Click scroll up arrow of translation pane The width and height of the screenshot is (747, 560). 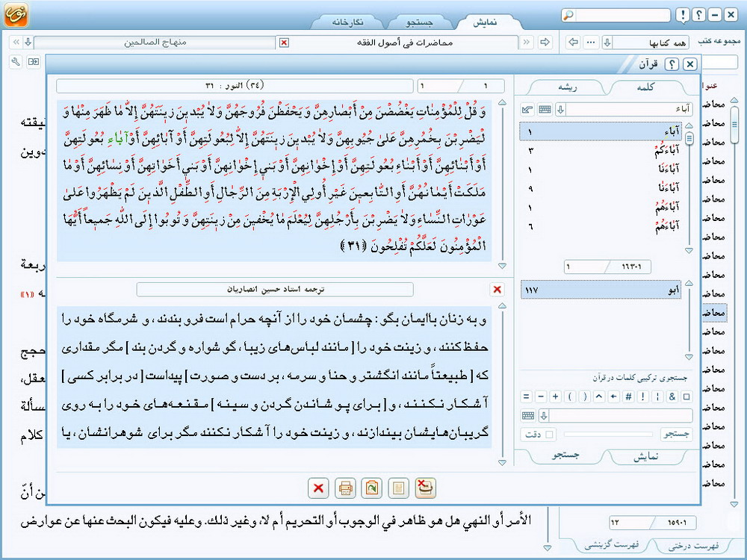(502, 306)
